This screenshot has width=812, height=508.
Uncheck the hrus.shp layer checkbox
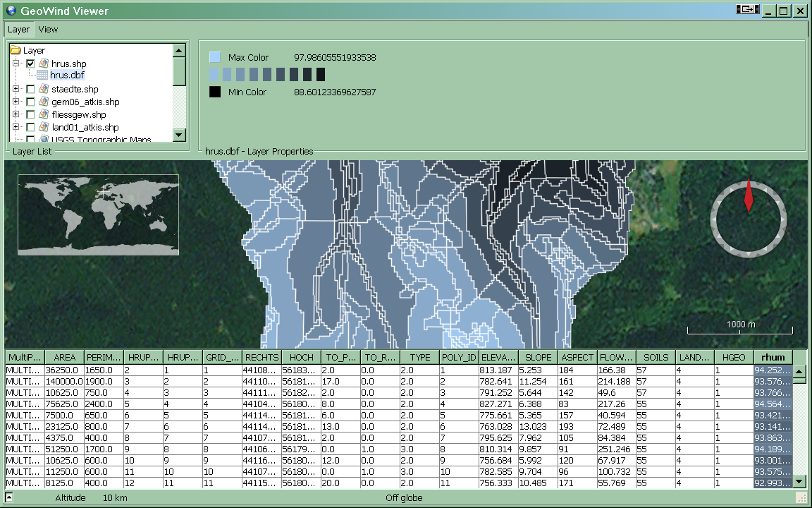tap(30, 64)
